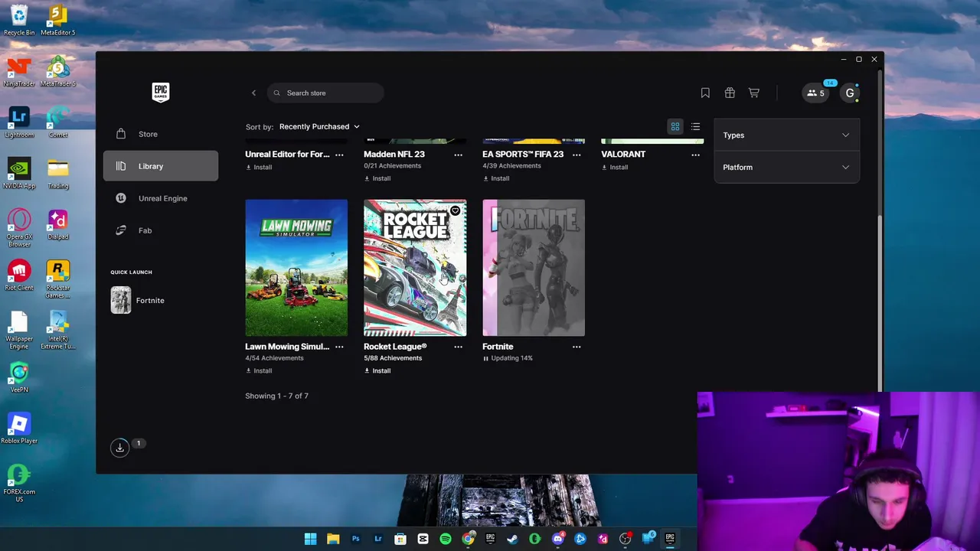Open Spotify from the taskbar
Viewport: 980px width, 551px height.
tap(446, 539)
